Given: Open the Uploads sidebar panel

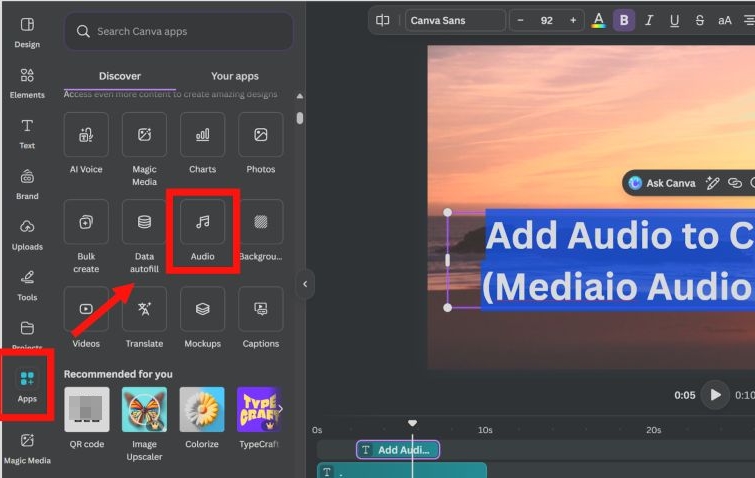Looking at the screenshot, I should (x=27, y=235).
